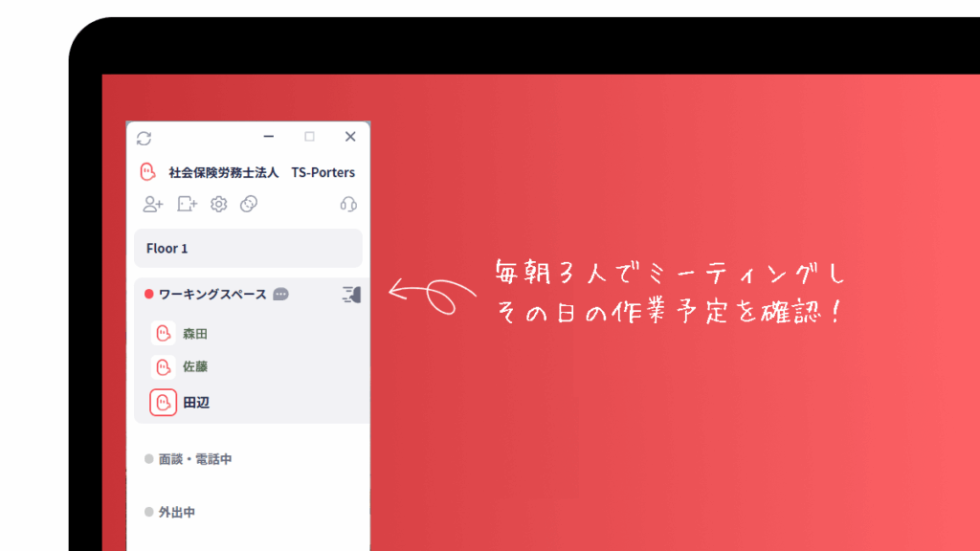Select the ワーキングスペース room
The height and width of the screenshot is (551, 980).
click(x=212, y=295)
